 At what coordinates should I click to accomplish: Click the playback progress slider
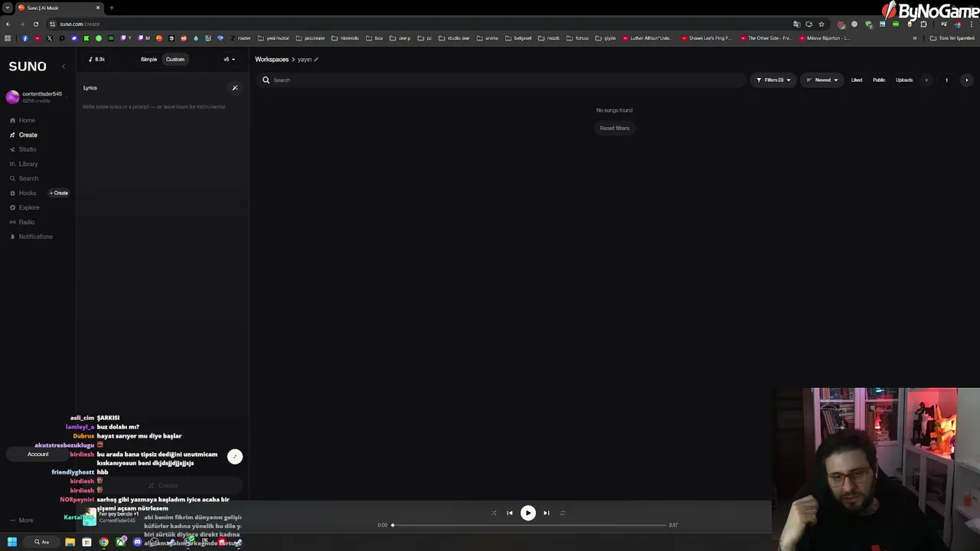(528, 525)
